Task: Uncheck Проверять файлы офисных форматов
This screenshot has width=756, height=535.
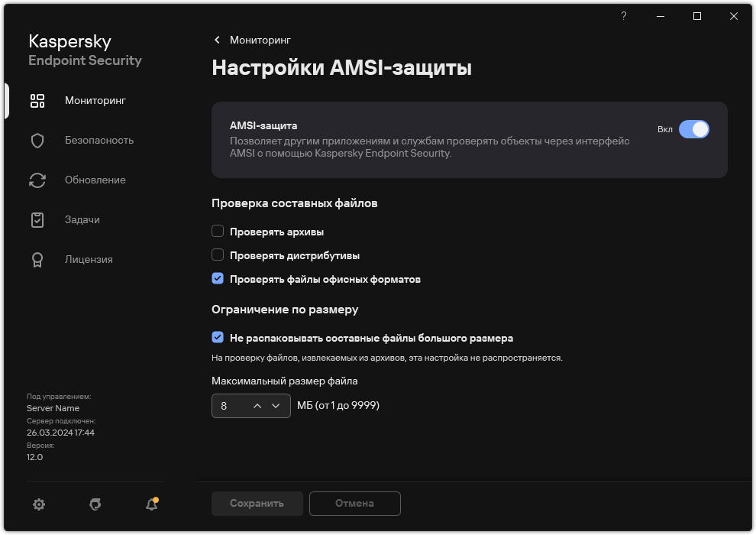Action: click(x=218, y=279)
